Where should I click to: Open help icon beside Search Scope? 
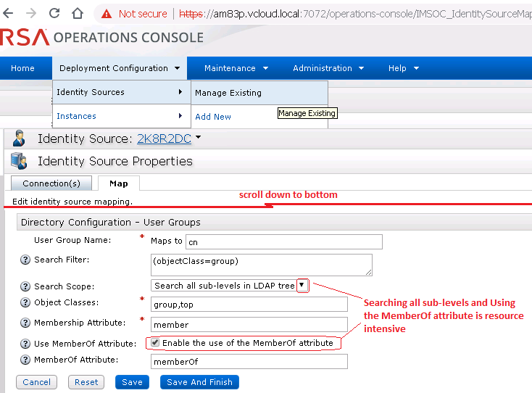point(26,286)
